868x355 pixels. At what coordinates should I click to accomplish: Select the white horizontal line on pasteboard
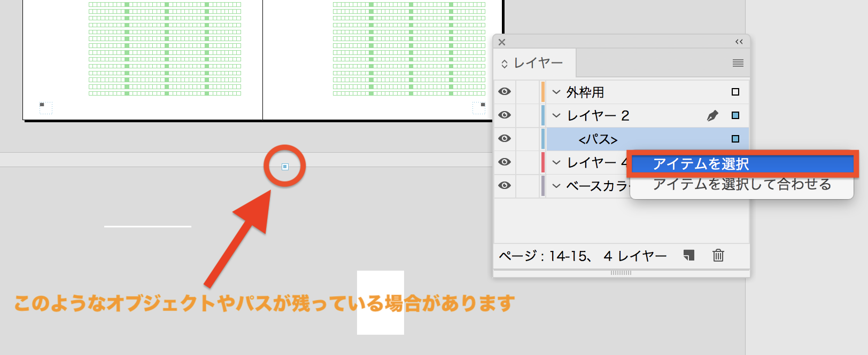148,226
